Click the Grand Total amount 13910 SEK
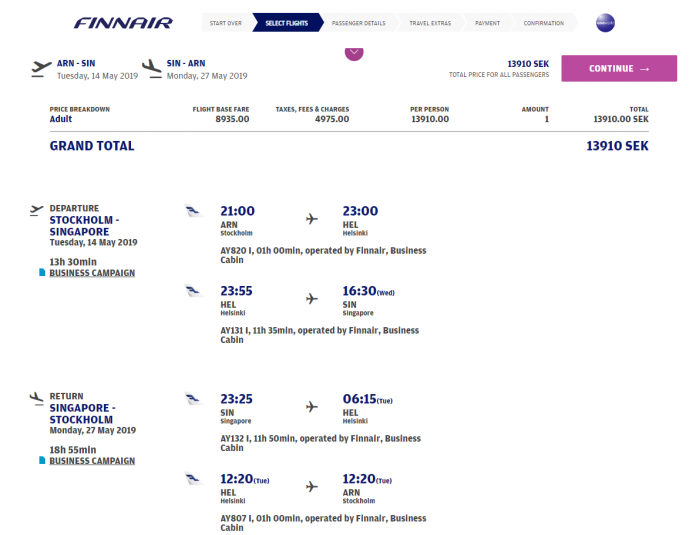The height and width of the screenshot is (535, 696). pos(617,146)
